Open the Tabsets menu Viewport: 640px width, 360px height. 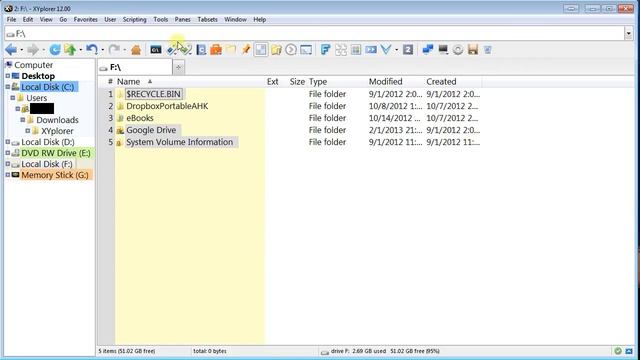[207, 20]
